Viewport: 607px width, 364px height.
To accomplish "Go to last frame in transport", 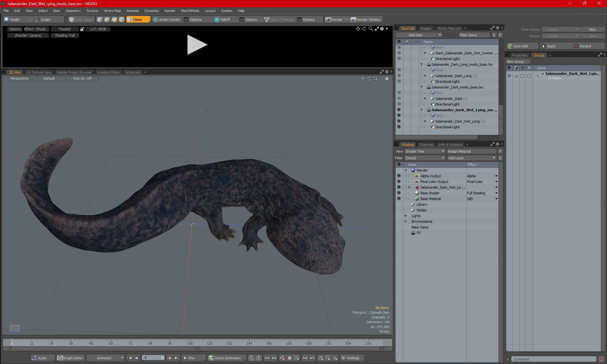I will coord(177,358).
